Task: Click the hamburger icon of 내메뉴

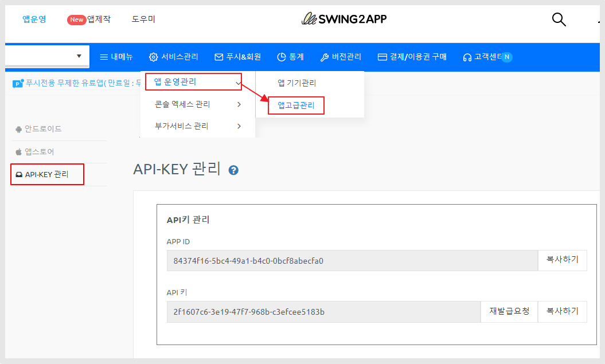Action: point(104,57)
